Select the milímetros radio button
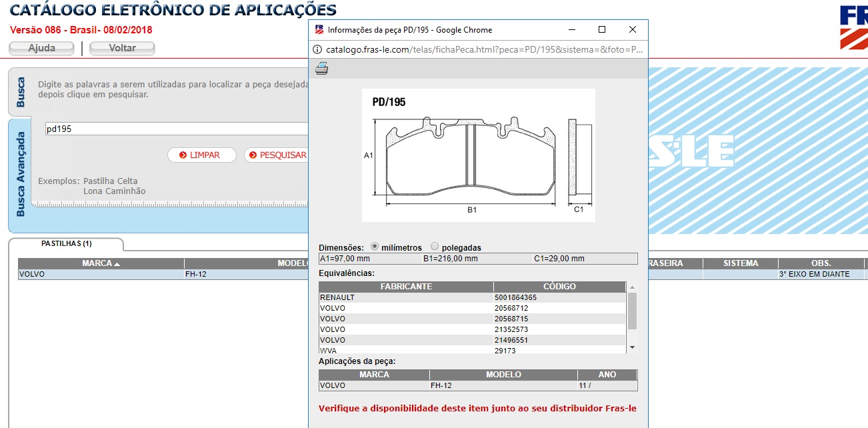 click(x=375, y=246)
